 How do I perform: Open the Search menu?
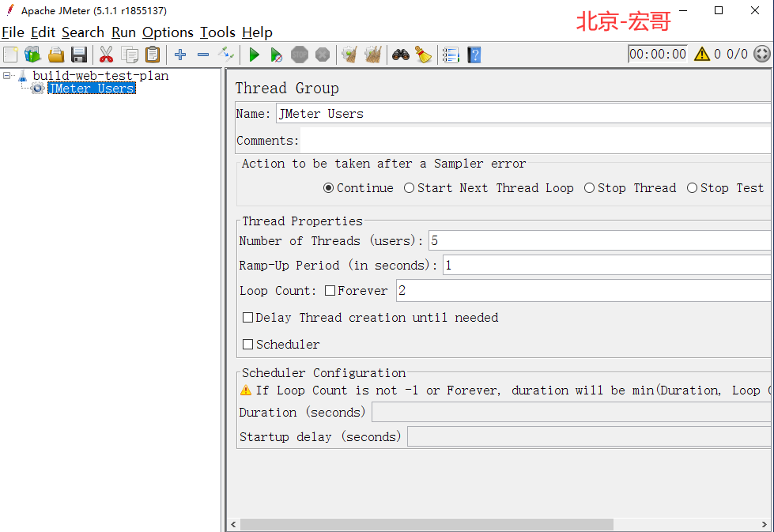(x=83, y=32)
